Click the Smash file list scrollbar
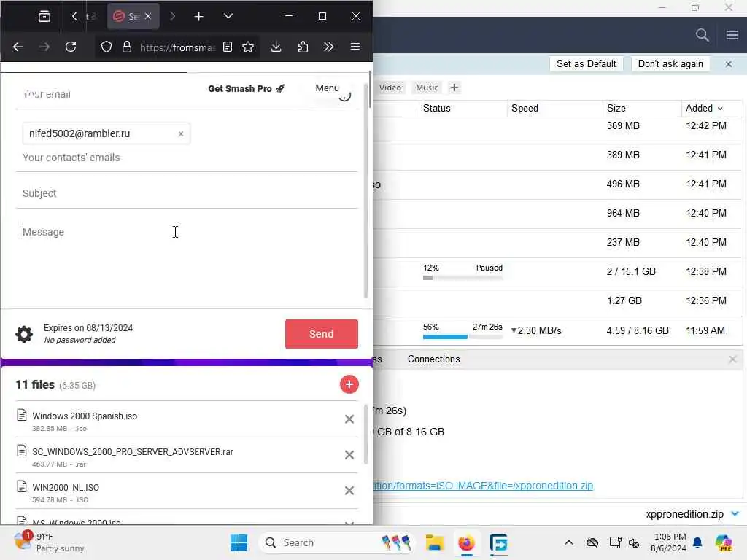This screenshot has height=560, width=747. [365, 435]
